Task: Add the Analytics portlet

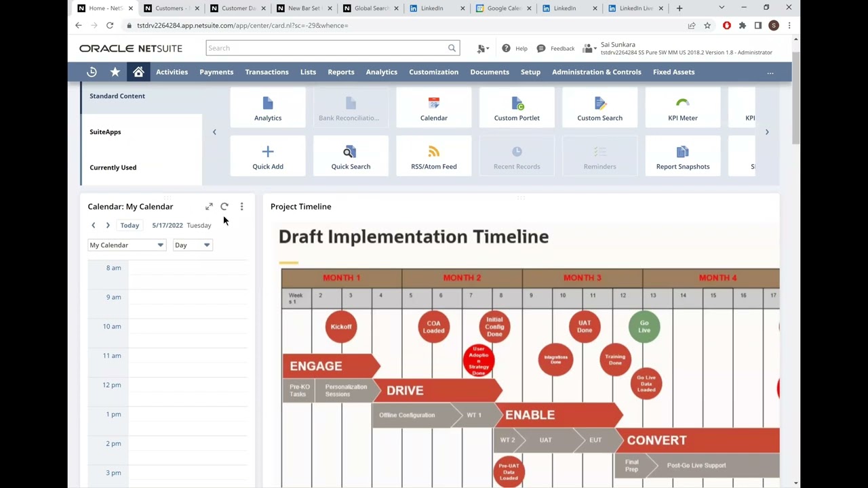Action: 268,108
